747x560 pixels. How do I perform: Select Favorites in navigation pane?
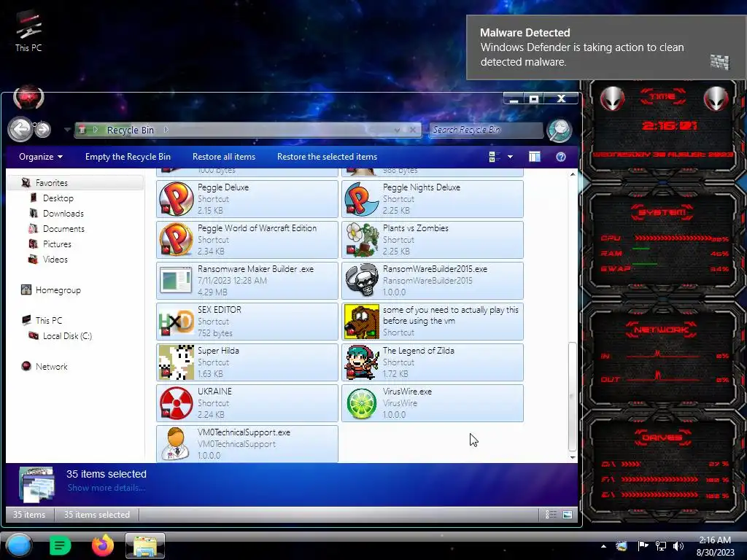(x=52, y=183)
